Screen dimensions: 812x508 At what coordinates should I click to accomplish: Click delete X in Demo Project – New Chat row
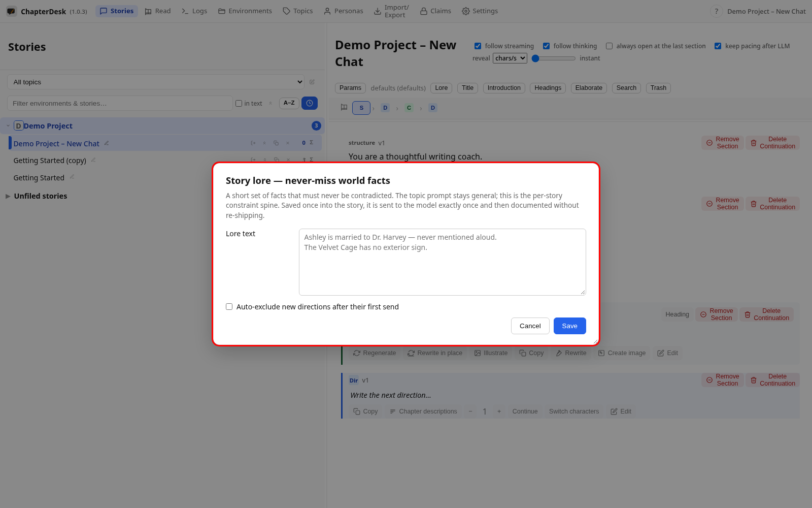coord(288,143)
